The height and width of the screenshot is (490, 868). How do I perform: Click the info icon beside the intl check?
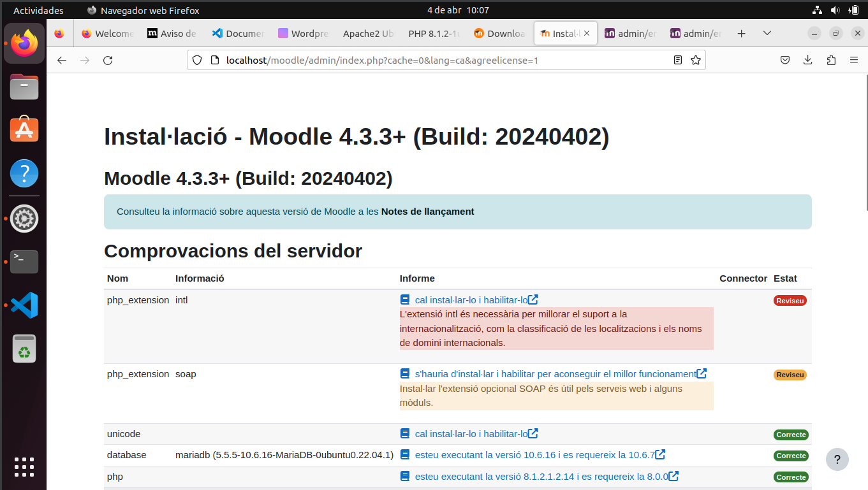[x=404, y=299]
